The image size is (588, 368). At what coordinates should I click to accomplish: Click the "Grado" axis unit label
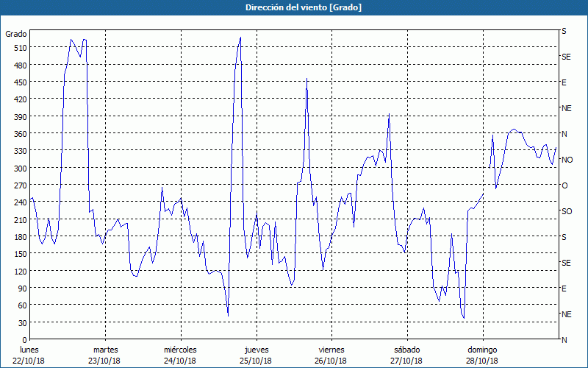(16, 34)
